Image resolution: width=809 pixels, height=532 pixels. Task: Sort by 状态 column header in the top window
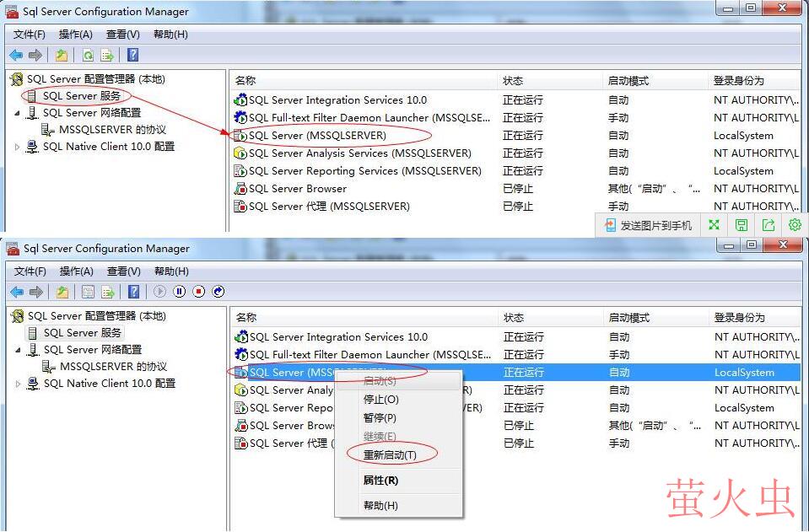[550, 80]
